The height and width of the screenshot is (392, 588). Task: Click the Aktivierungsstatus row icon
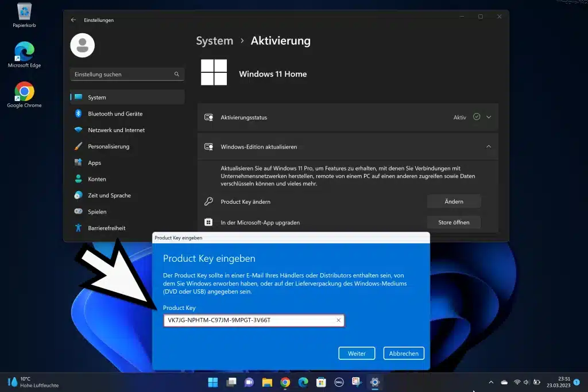(x=208, y=117)
